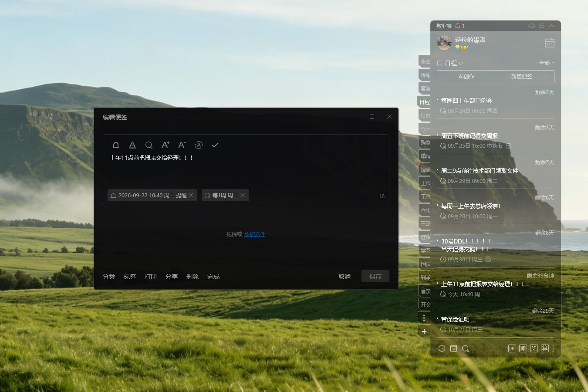Open the 印 icon in bottom bar
588x392 pixels.
(x=534, y=348)
